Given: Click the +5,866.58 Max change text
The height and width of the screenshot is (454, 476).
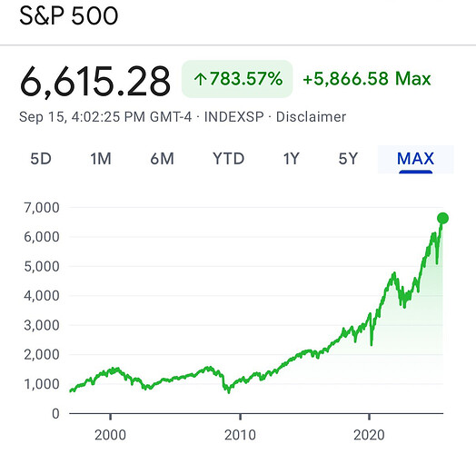Looking at the screenshot, I should point(367,79).
